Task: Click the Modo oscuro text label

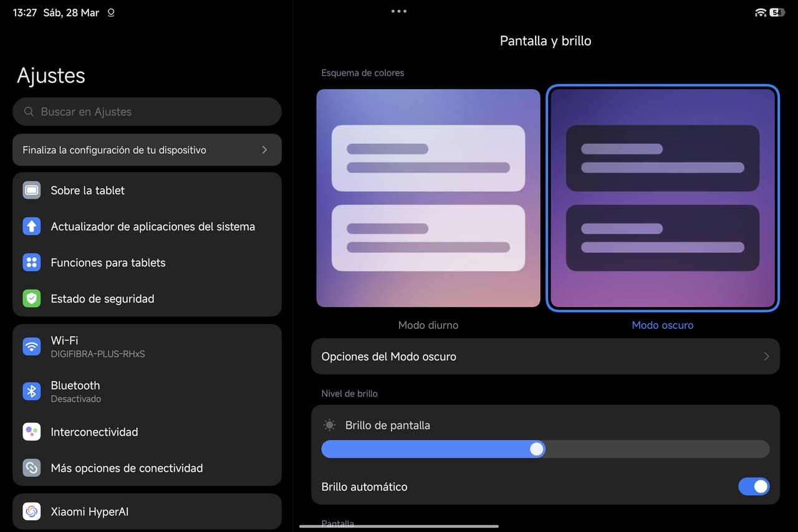Action: pyautogui.click(x=662, y=325)
